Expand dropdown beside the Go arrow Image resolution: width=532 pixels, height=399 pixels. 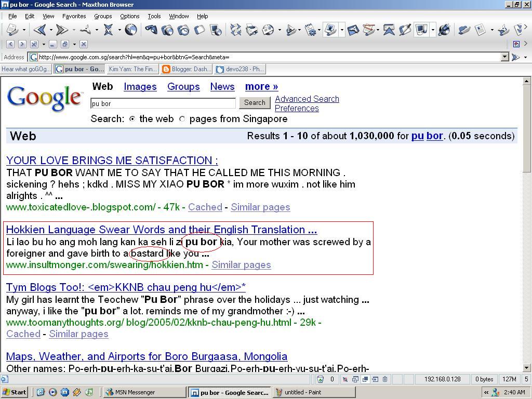pyautogui.click(x=526, y=57)
